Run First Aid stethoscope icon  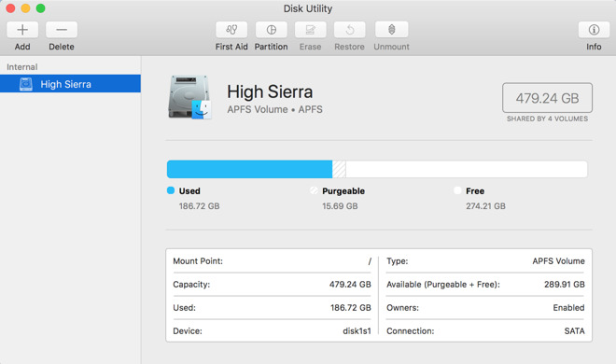click(231, 30)
